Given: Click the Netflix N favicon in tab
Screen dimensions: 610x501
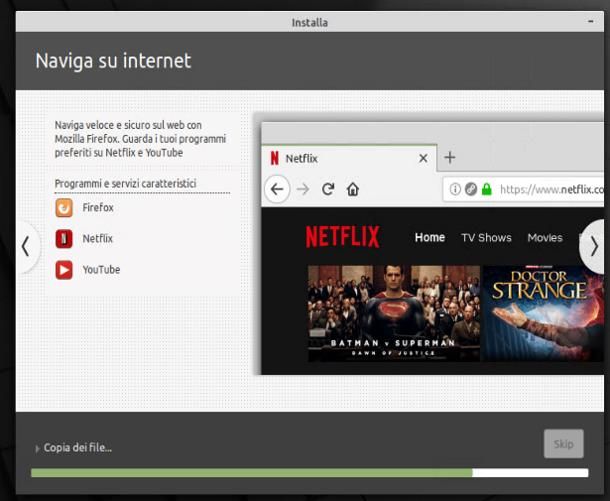Looking at the screenshot, I should (274, 158).
